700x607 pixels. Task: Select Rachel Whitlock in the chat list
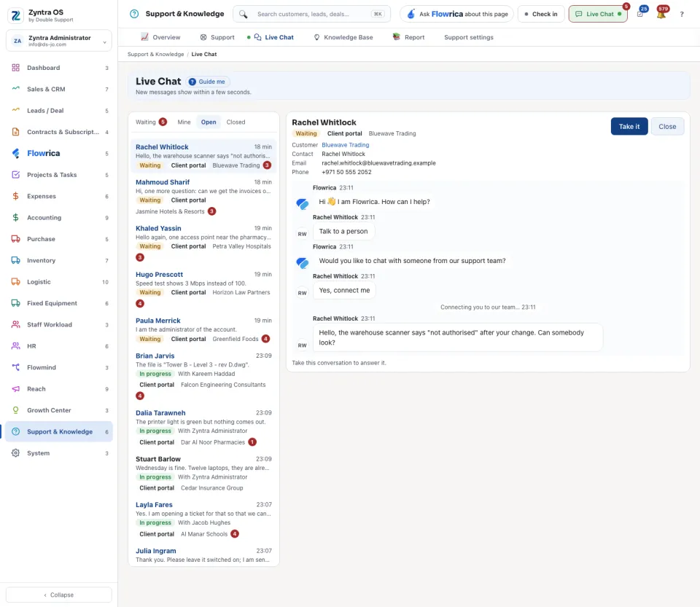tap(203, 156)
